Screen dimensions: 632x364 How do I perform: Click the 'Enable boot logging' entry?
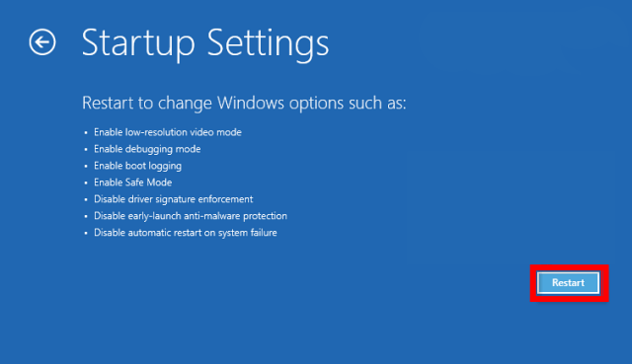[137, 166]
